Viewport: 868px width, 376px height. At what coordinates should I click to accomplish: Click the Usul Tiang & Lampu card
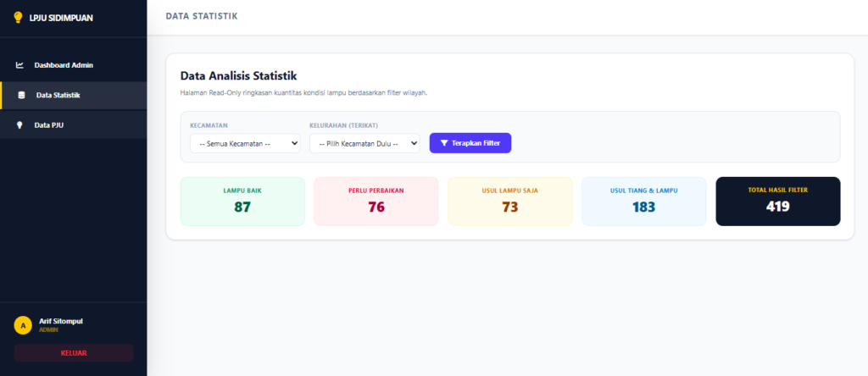(644, 202)
